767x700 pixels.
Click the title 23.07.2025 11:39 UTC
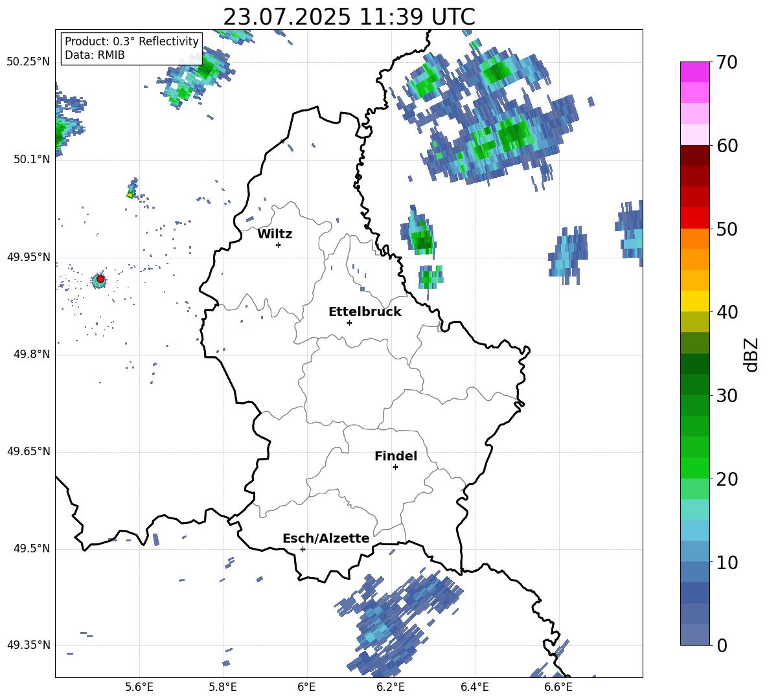349,17
